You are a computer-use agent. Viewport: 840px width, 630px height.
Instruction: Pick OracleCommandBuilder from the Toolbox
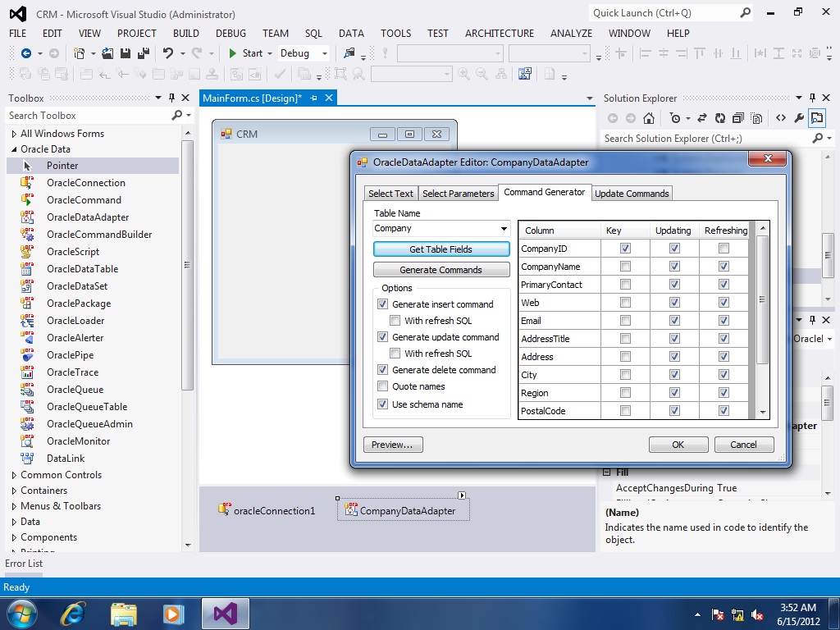(x=99, y=234)
